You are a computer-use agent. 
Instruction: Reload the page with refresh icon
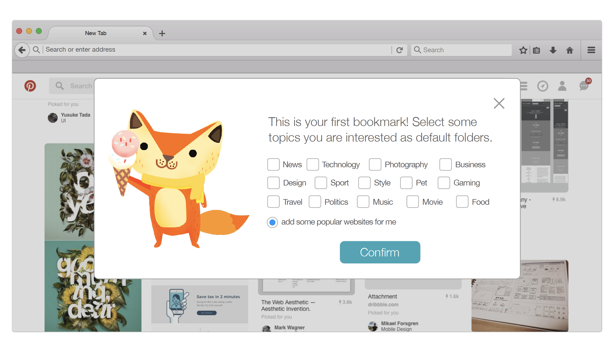coord(399,50)
